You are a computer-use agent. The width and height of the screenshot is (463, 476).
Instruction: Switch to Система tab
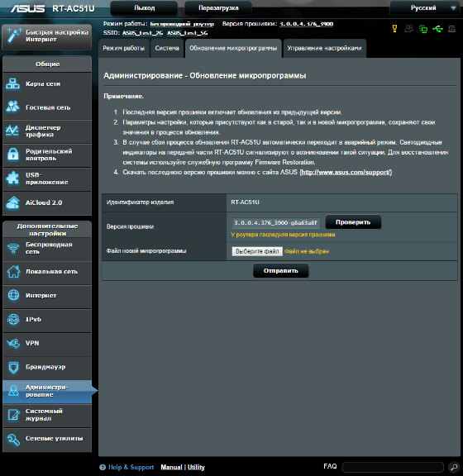point(167,48)
